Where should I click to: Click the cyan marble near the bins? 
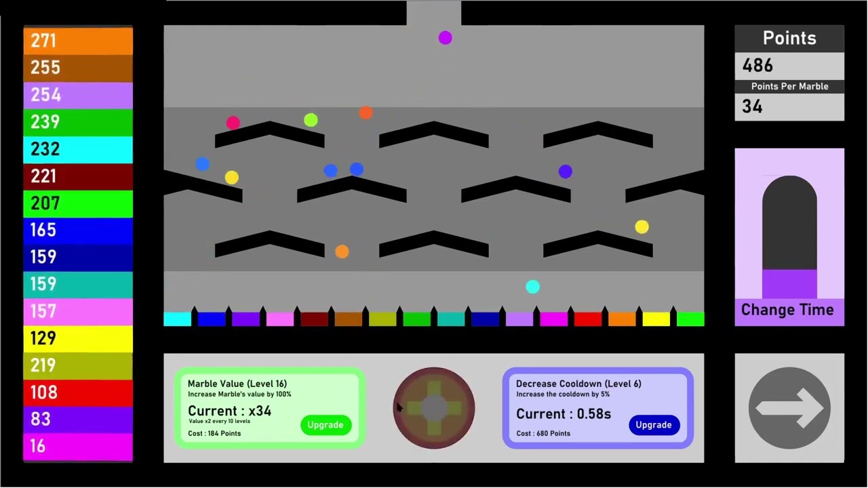[x=532, y=287]
